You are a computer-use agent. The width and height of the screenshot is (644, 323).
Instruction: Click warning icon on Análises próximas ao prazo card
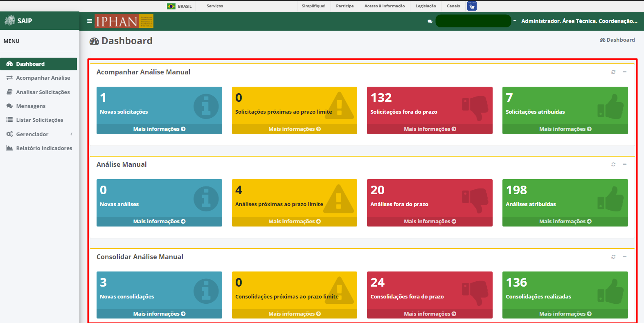[x=339, y=198]
